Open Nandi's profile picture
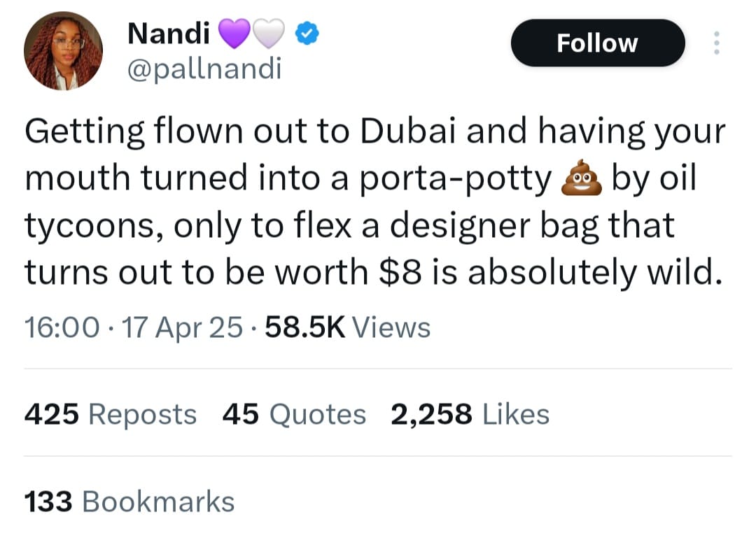This screenshot has width=756, height=540. 64,52
